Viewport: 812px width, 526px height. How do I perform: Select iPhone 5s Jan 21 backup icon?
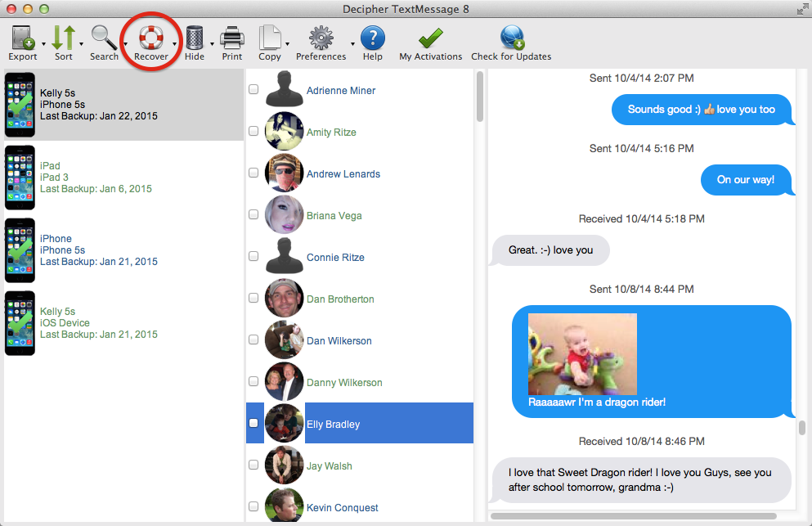click(x=20, y=250)
